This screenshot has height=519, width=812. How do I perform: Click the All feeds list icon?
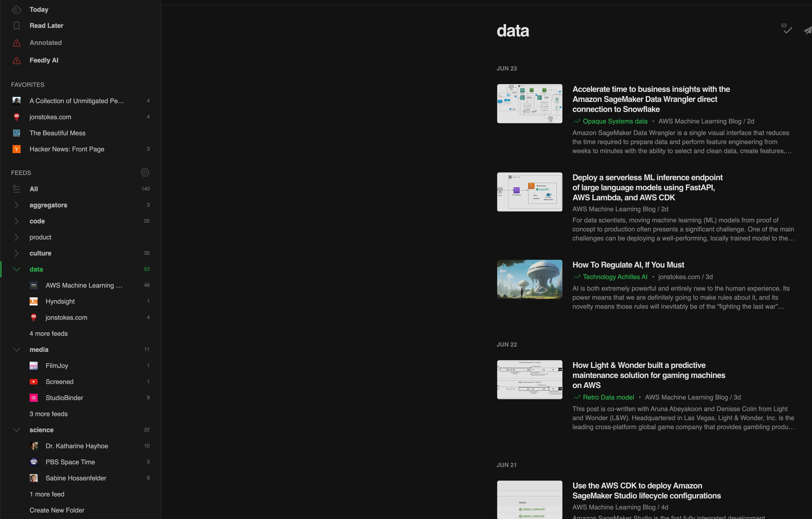pyautogui.click(x=17, y=189)
